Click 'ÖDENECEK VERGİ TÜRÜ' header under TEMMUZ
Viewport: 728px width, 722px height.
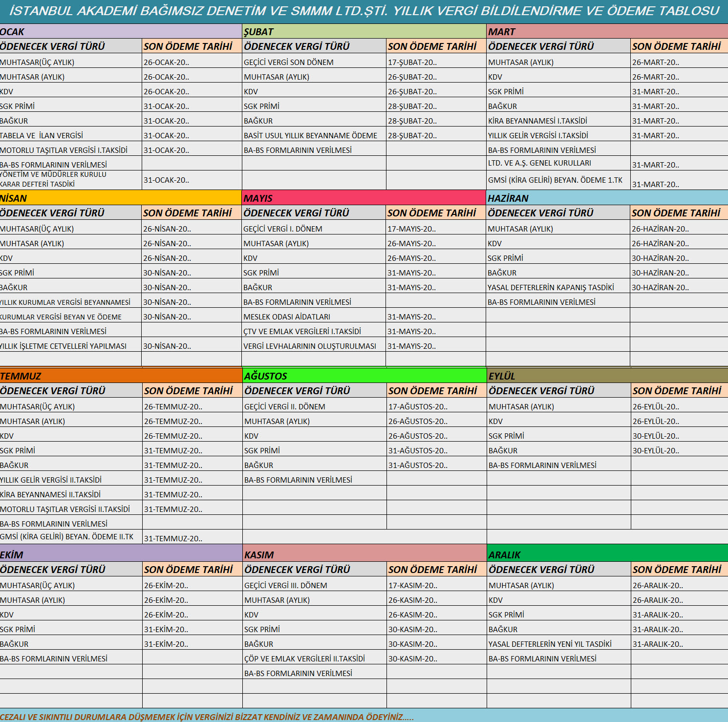(x=71, y=390)
